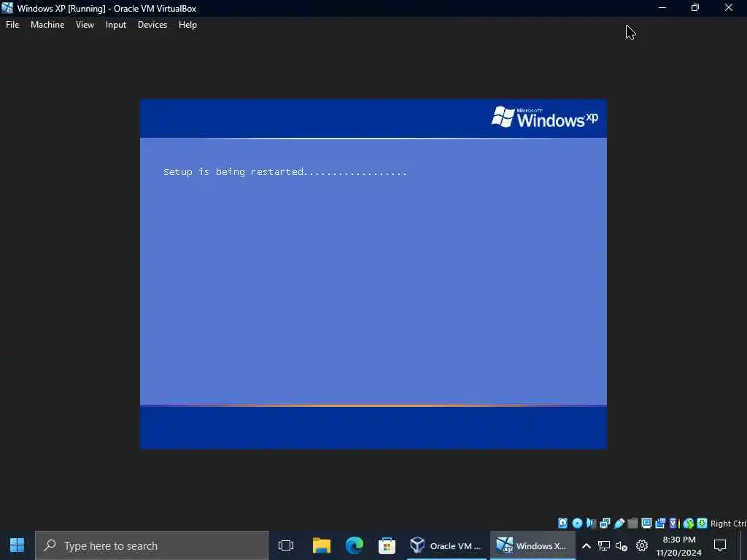Click the 'Setup is being restarted' text

(285, 171)
